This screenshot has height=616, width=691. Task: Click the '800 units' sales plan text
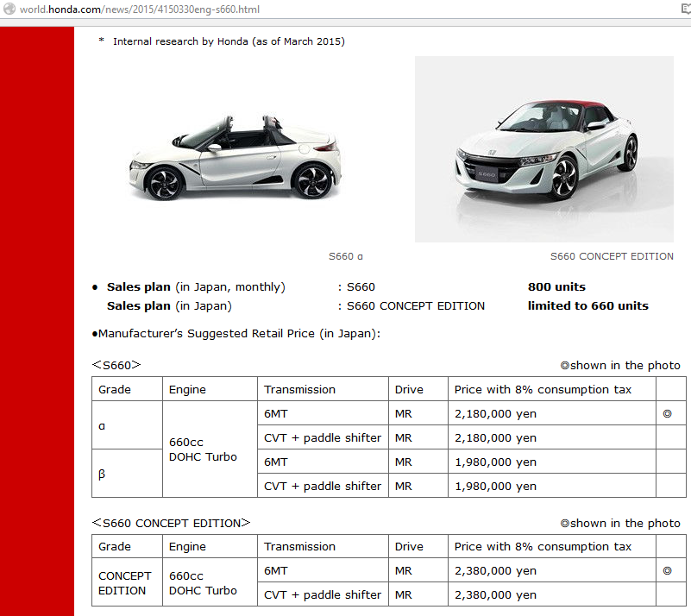coord(556,286)
